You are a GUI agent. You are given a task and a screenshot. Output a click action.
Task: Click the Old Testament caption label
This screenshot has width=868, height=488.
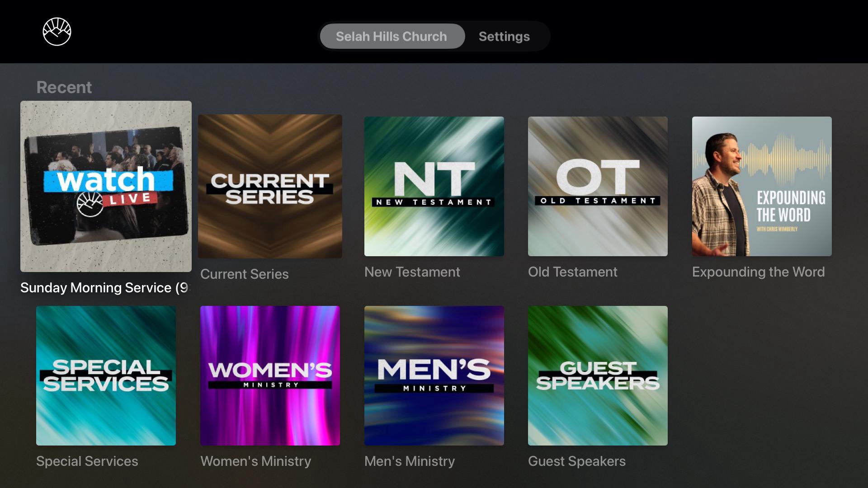click(x=572, y=272)
